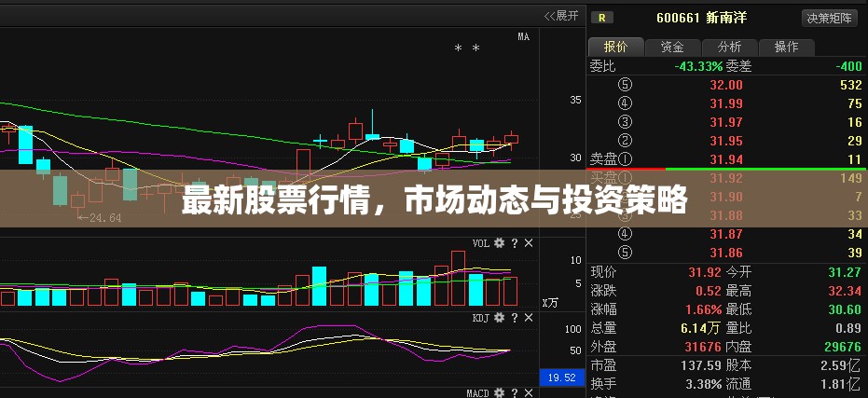Click sell level 4 price 31.99
Viewport: 868px width, 398px height.
point(726,103)
